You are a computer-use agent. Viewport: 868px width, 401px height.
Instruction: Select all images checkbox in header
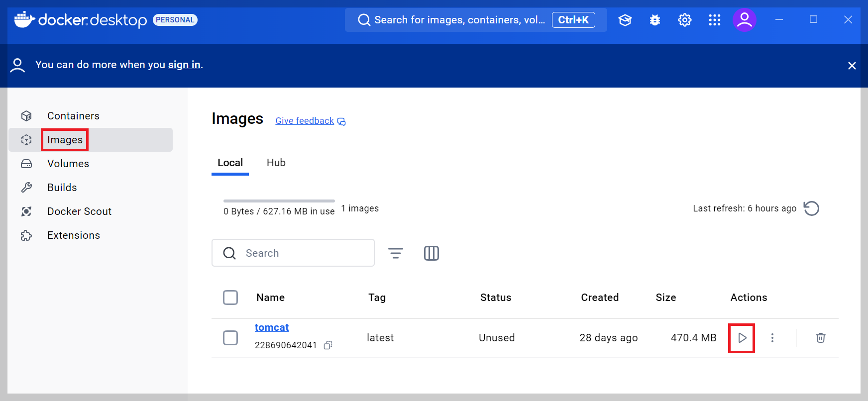[230, 298]
